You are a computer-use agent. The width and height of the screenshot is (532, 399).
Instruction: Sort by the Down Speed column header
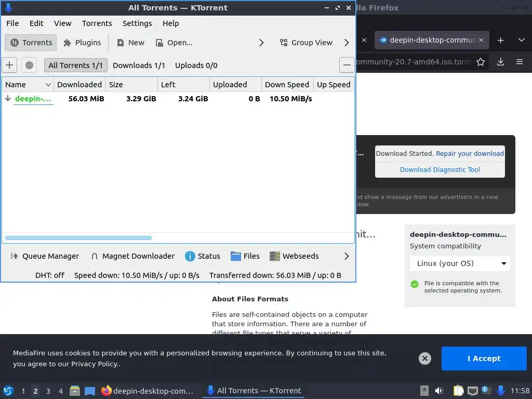(x=287, y=85)
